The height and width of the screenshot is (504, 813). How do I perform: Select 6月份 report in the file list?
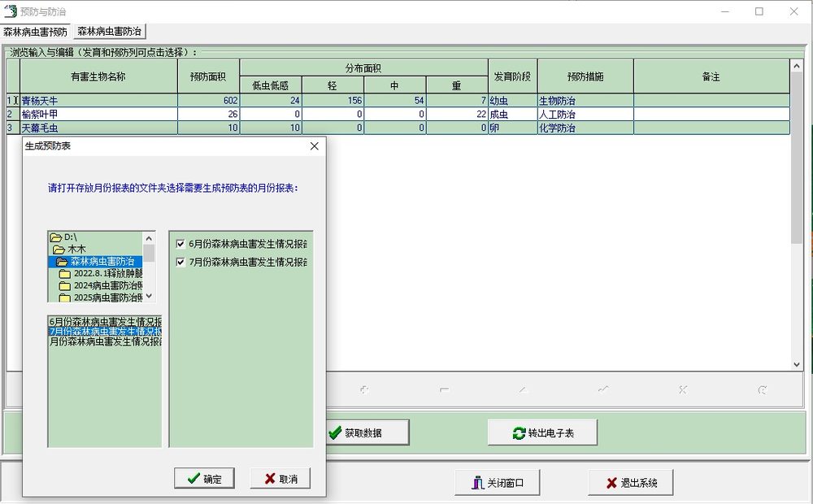105,321
